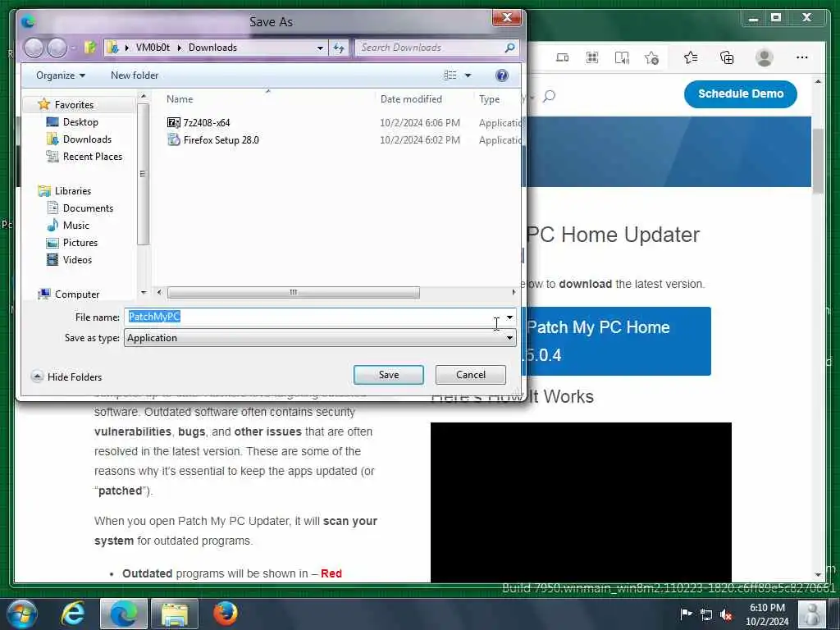Open Music library

tap(76, 225)
